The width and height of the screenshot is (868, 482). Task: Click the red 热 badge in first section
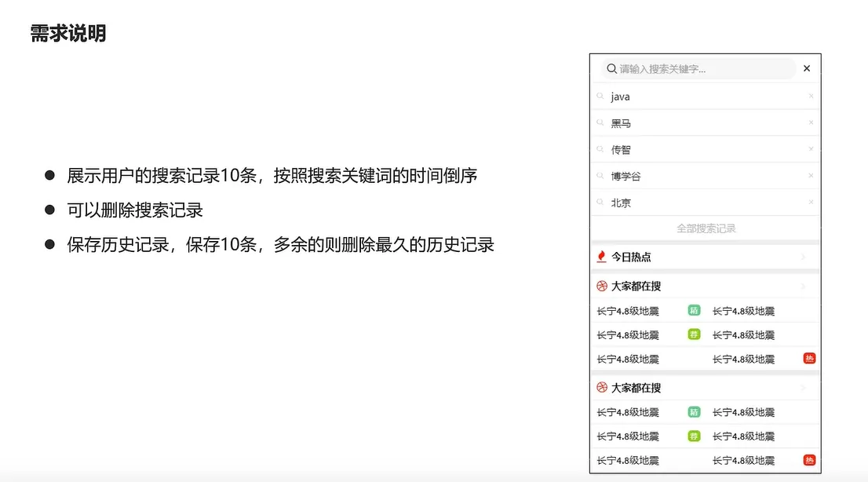tap(809, 359)
